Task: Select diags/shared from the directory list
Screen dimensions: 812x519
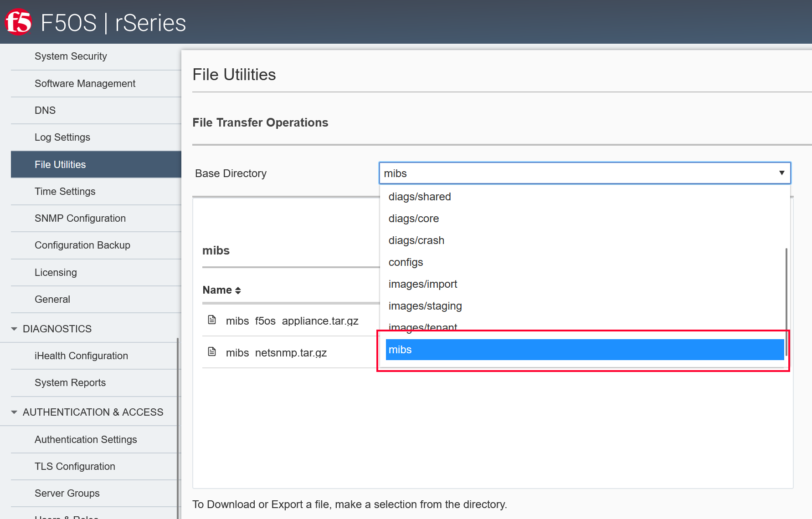Action: coord(583,197)
